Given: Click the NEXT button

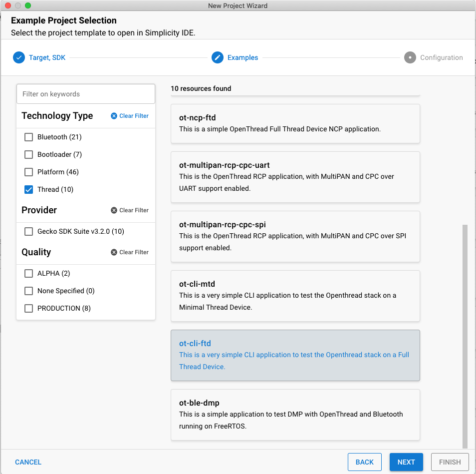Looking at the screenshot, I should pyautogui.click(x=406, y=462).
